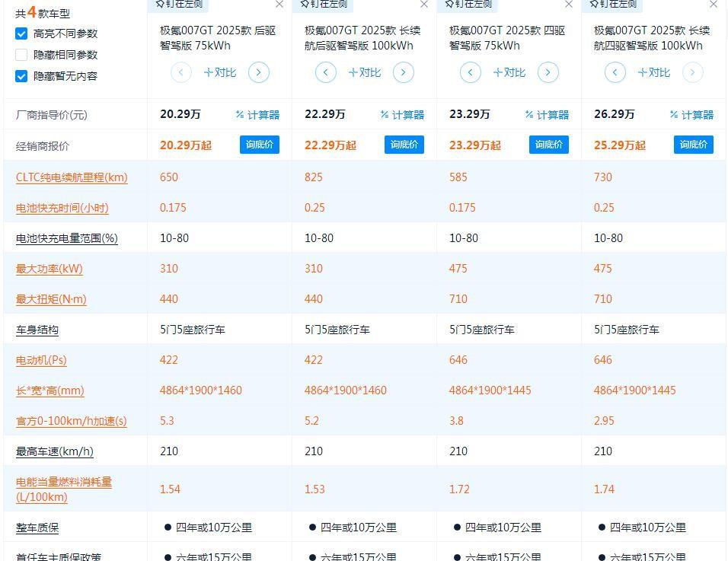Click the 2.95 acceleration value
The height and width of the screenshot is (561, 728).
coord(604,421)
